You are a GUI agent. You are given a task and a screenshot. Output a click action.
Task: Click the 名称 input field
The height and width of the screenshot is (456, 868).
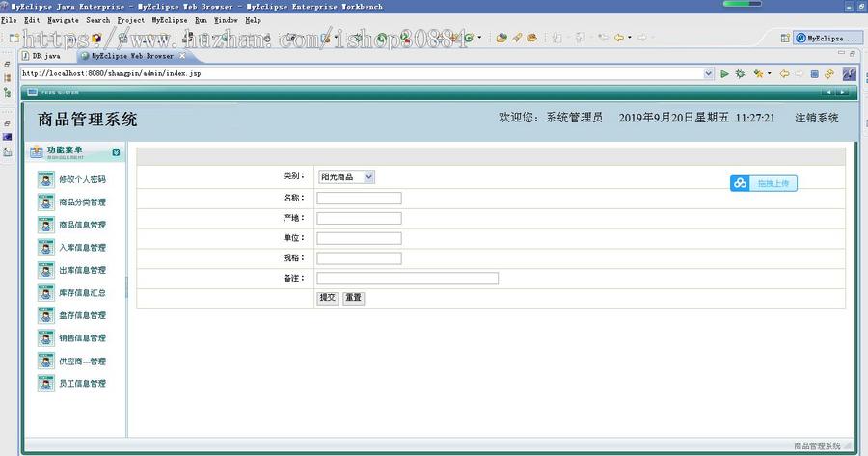(x=359, y=199)
